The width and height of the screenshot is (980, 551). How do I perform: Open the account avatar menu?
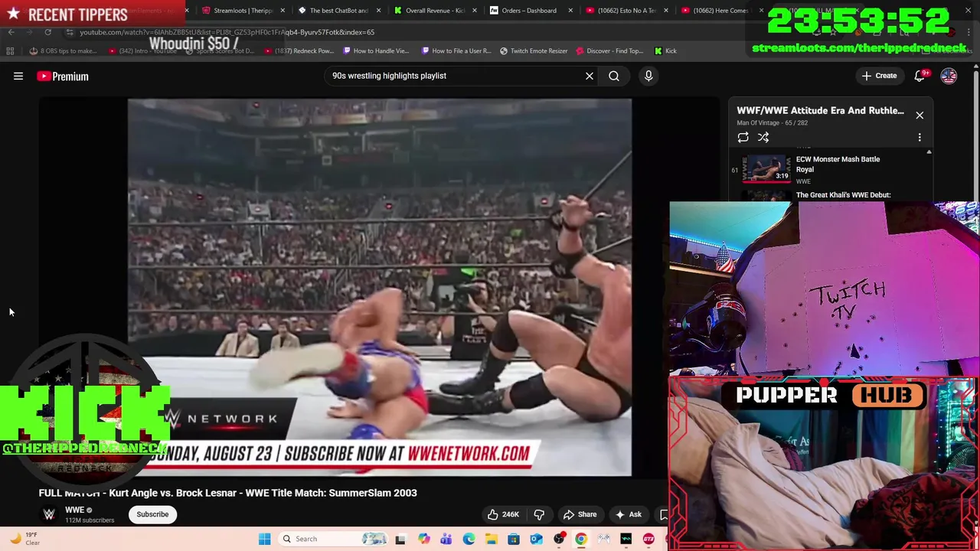(949, 76)
